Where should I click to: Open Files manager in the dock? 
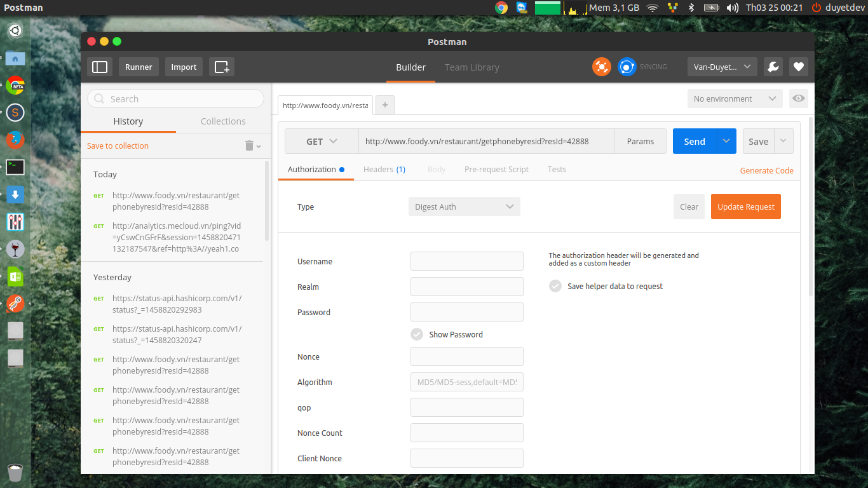tap(15, 58)
